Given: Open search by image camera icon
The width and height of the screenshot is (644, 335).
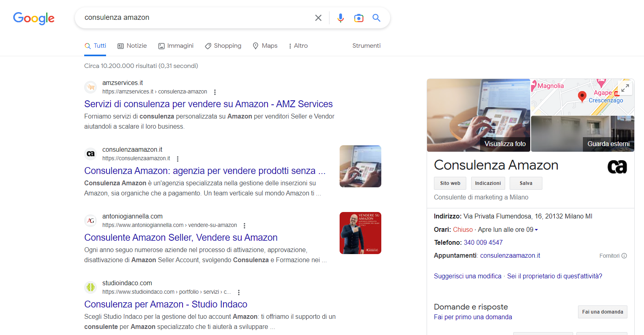Looking at the screenshot, I should (x=359, y=18).
